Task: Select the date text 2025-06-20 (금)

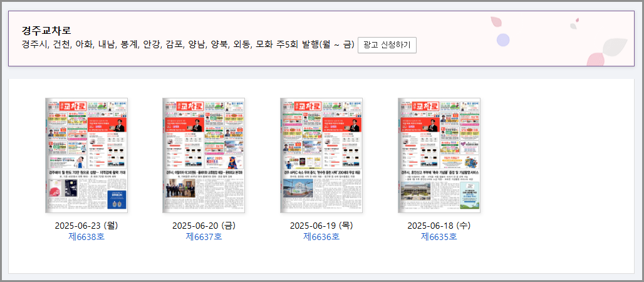Action: click(x=204, y=226)
